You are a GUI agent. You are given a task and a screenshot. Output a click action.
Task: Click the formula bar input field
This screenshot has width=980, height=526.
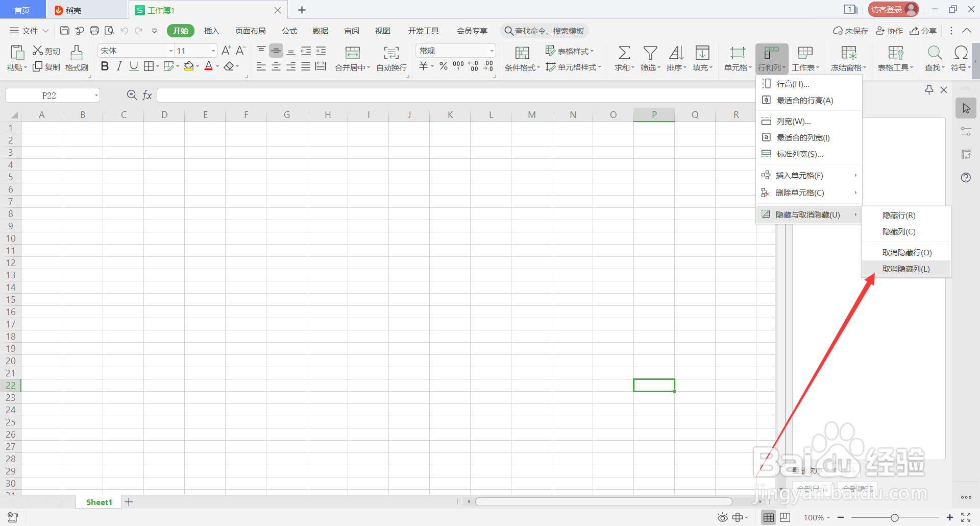(x=457, y=95)
